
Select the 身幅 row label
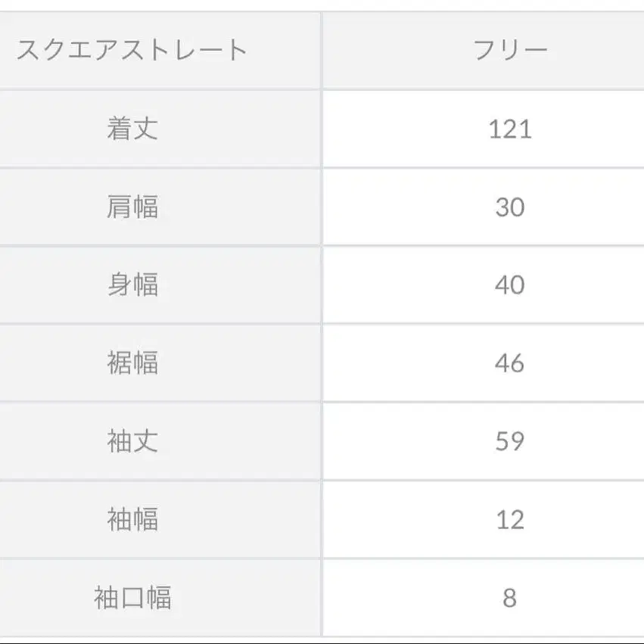pyautogui.click(x=132, y=285)
